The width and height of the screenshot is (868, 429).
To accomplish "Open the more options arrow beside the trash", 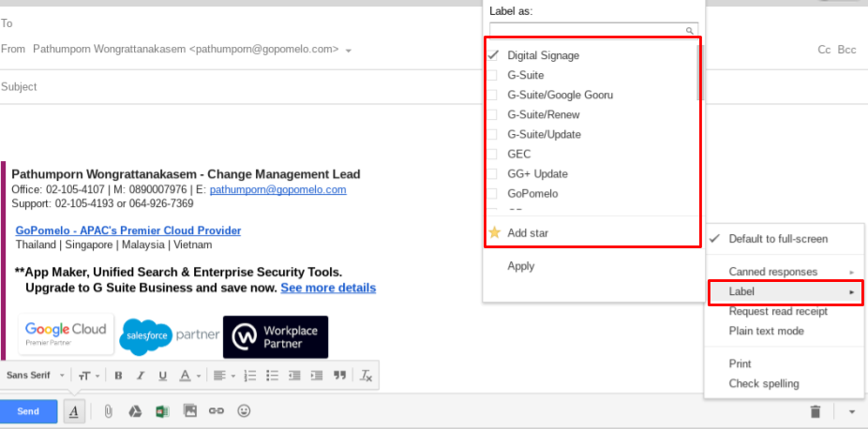I will point(852,412).
